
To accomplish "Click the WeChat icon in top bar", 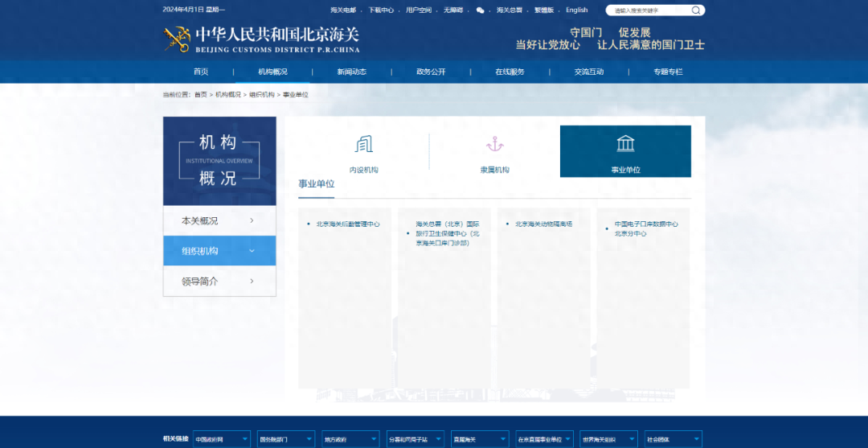I will (481, 10).
